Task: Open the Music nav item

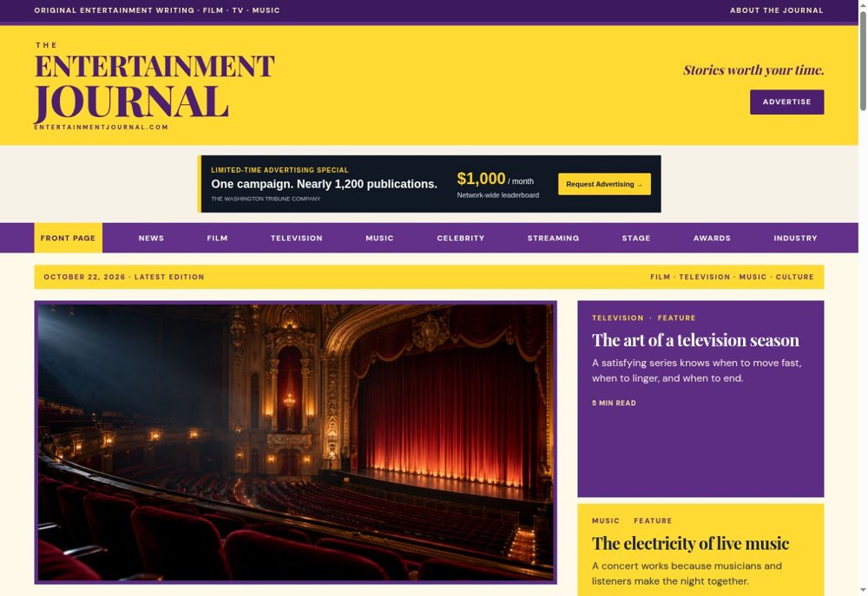Action: coord(379,238)
